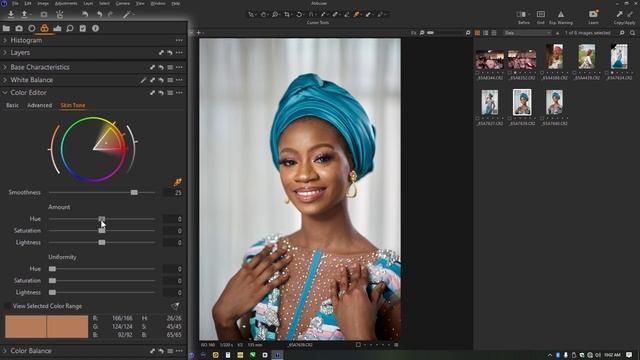640x360 pixels.
Task: Open the Window menu
Action: 158,3
